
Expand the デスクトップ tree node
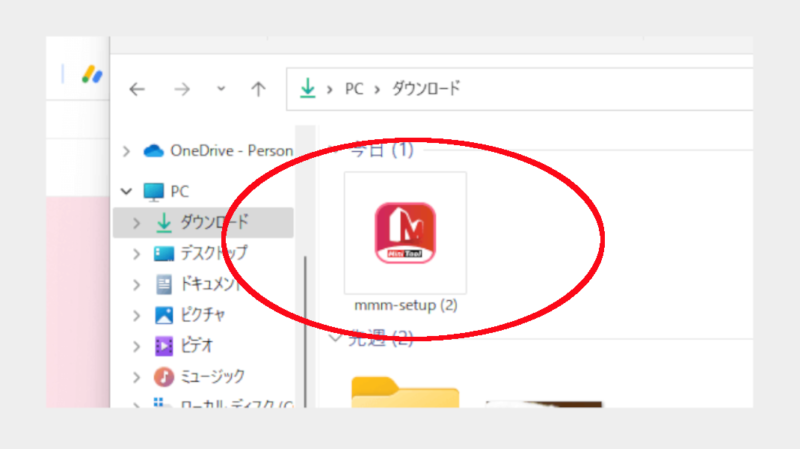pyautogui.click(x=136, y=254)
